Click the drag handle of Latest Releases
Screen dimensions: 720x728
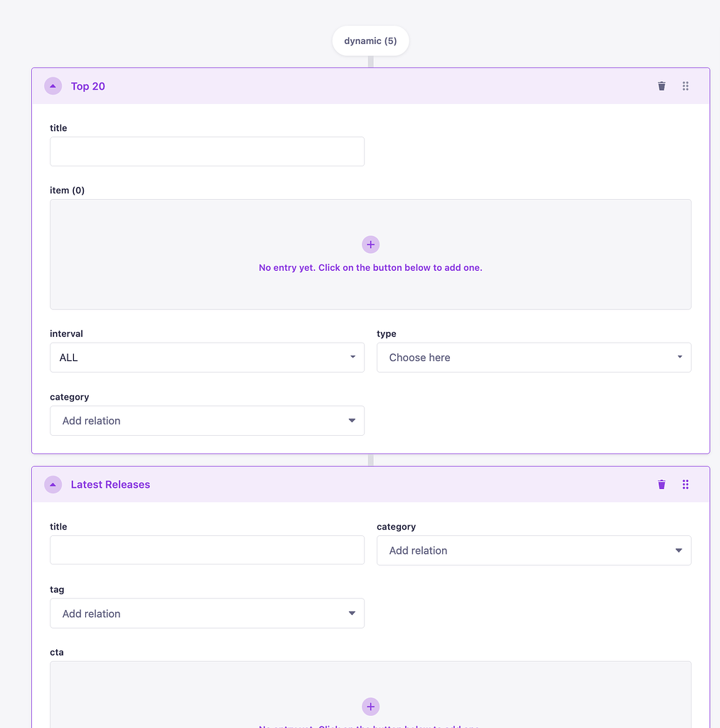click(685, 484)
